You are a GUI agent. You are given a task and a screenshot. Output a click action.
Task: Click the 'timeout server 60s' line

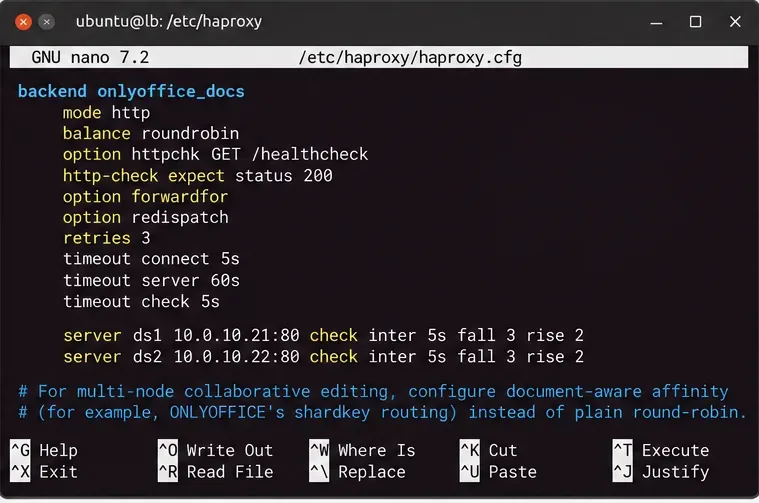pos(151,280)
